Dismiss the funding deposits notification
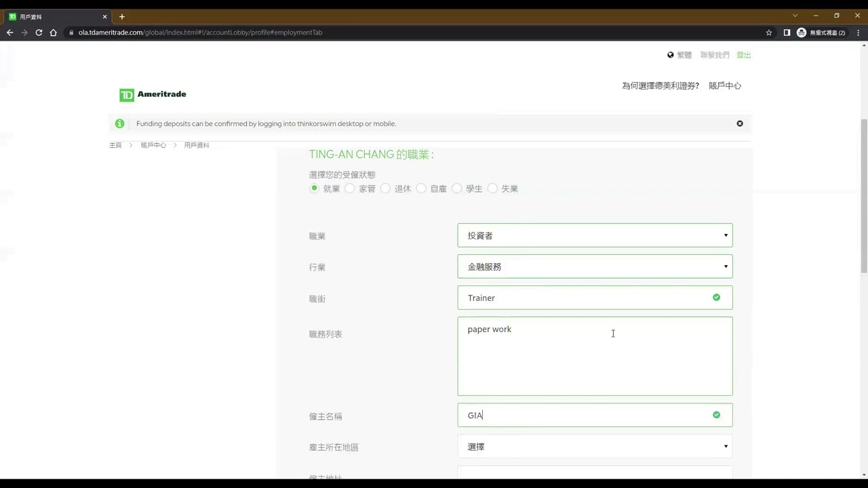 tap(740, 123)
